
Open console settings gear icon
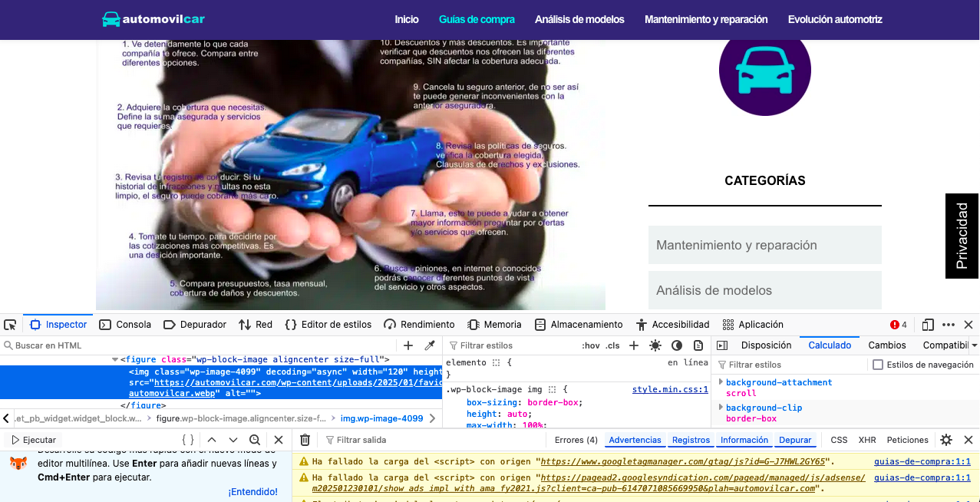click(x=946, y=440)
